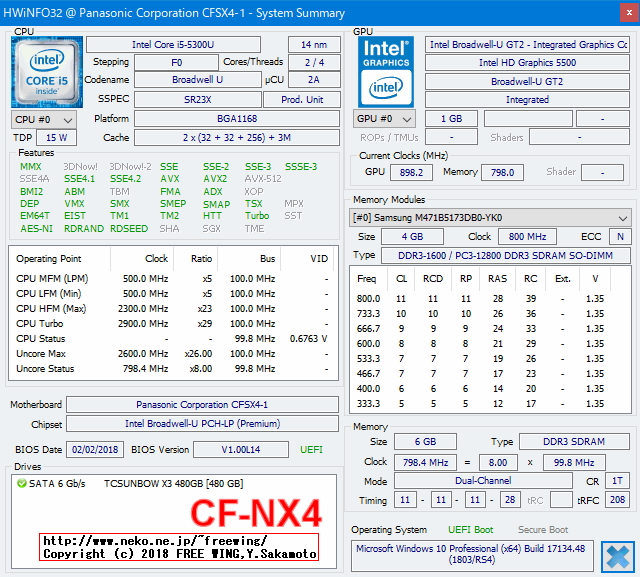Click the Prod. Unit field
The image size is (640, 577).
click(x=302, y=99)
